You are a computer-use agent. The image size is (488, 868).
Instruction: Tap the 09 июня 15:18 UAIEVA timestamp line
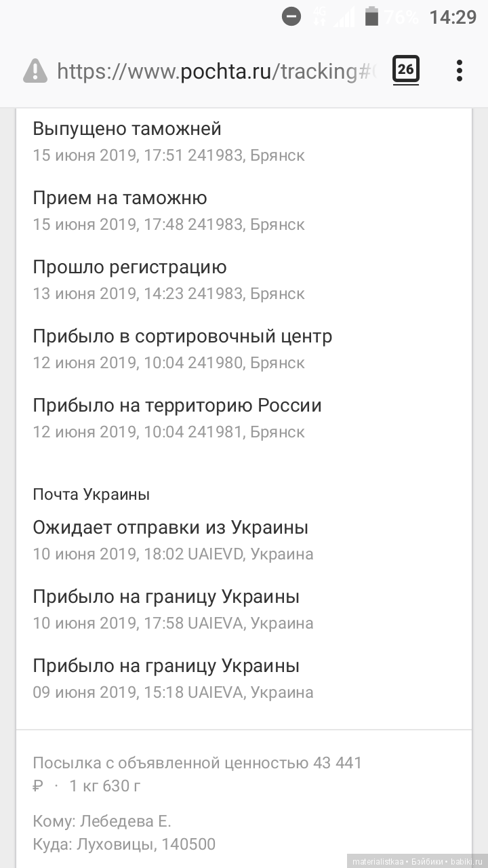[173, 692]
